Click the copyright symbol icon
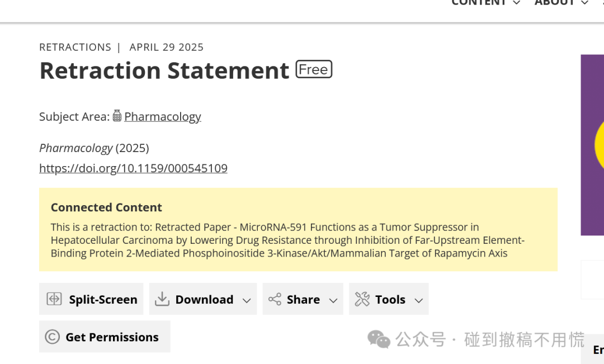The image size is (604, 364). [53, 337]
